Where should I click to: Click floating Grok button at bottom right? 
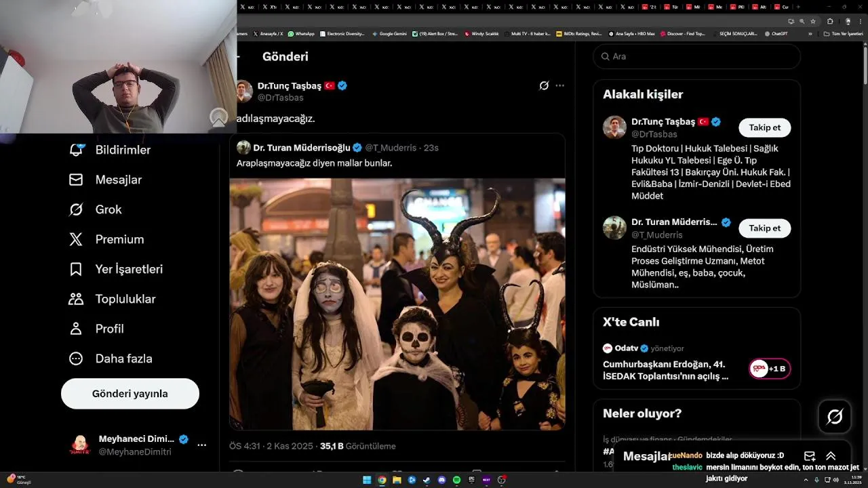(835, 417)
